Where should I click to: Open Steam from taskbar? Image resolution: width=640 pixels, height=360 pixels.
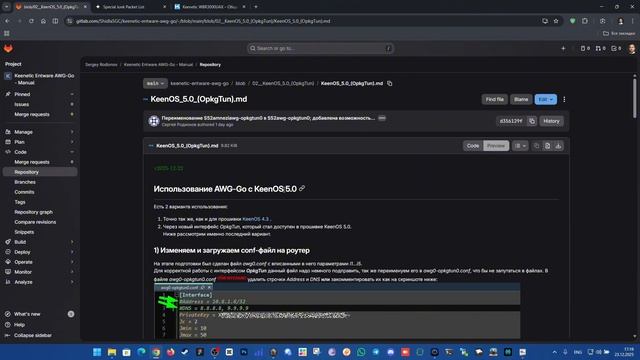coord(185,352)
